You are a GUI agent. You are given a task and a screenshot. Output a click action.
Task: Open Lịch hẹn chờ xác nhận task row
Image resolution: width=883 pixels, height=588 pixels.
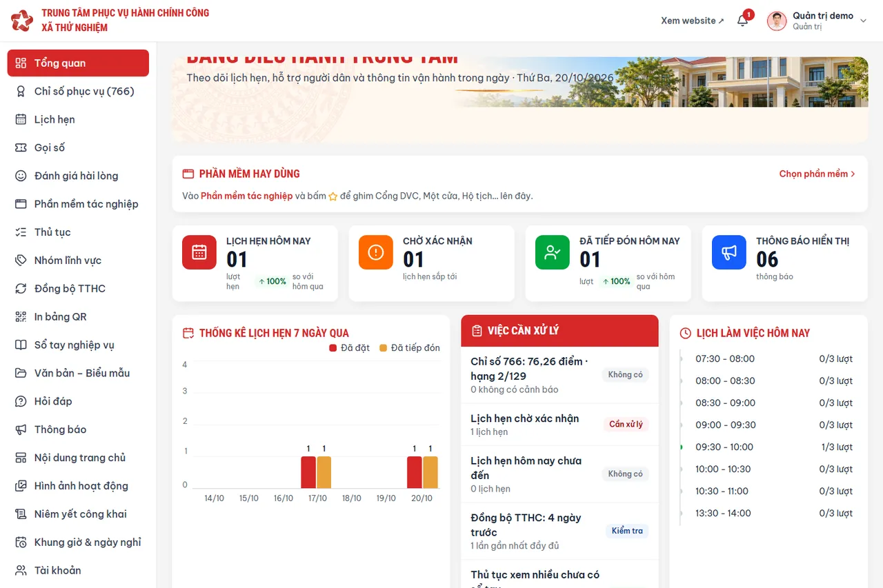tap(559, 424)
